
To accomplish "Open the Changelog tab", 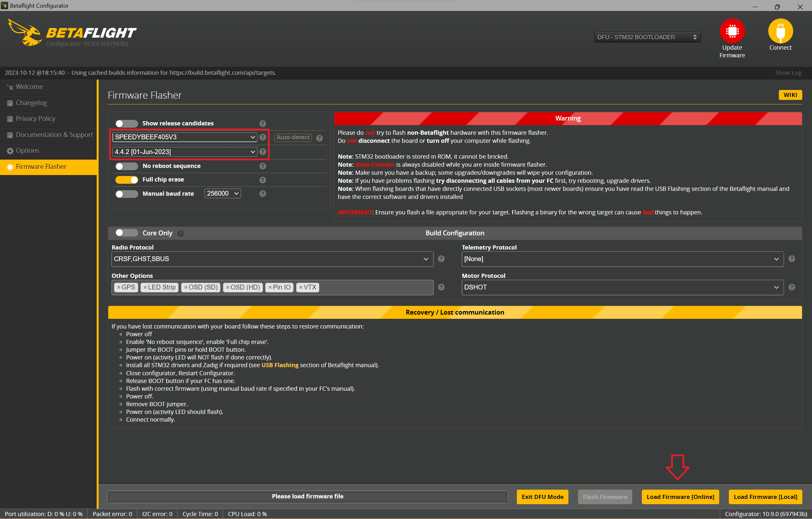I will pyautogui.click(x=49, y=103).
